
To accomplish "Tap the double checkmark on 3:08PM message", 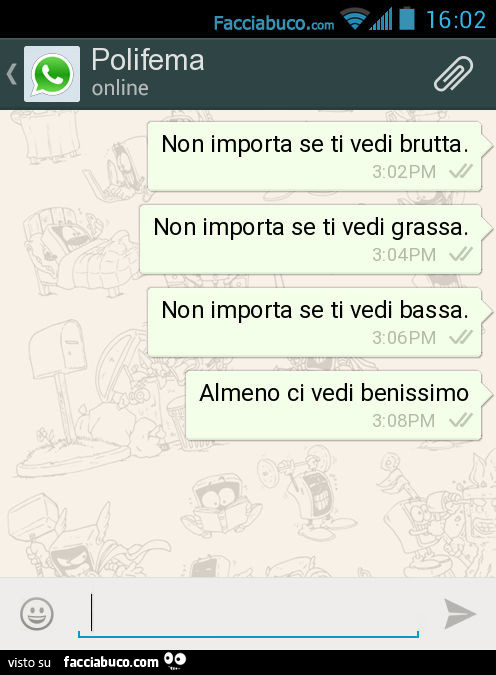I will [x=461, y=420].
